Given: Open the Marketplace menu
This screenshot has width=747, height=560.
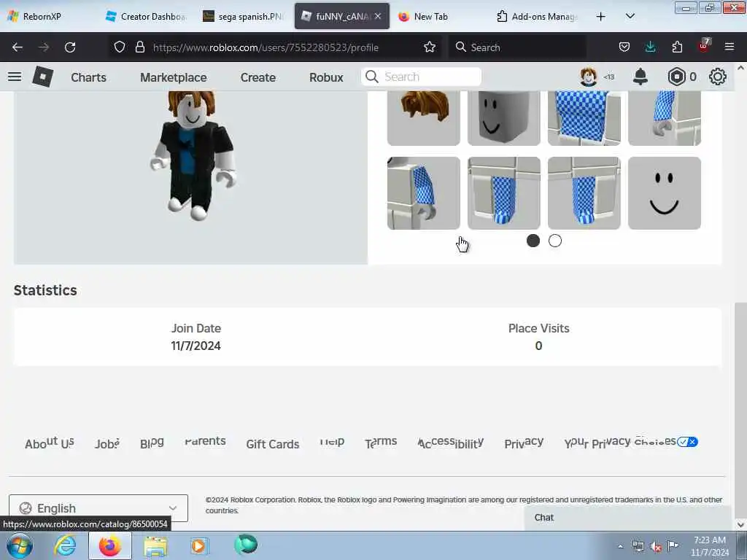Looking at the screenshot, I should coord(174,77).
